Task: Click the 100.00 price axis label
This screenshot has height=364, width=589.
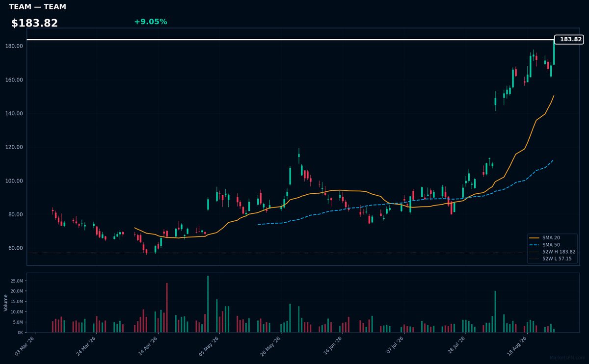Action: click(15, 181)
